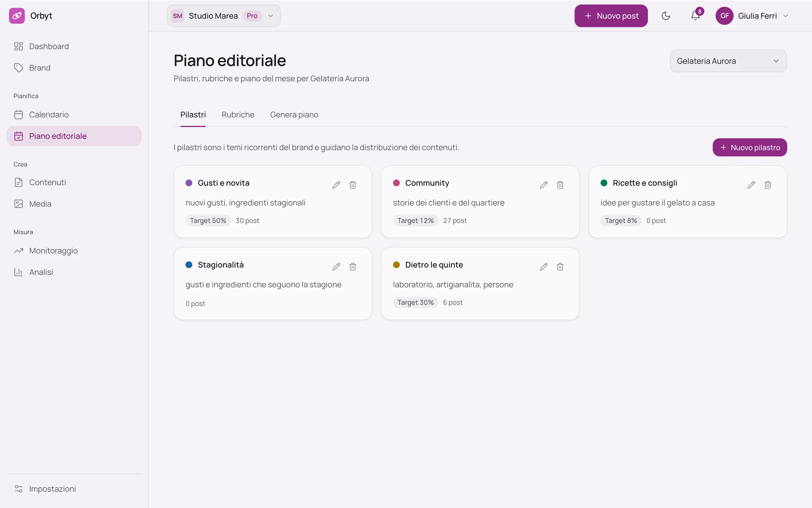Toggle dark mode moon icon
Image resolution: width=812 pixels, height=508 pixels.
666,16
